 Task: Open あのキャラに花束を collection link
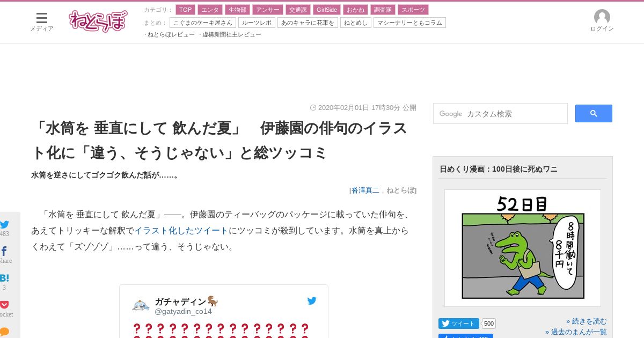(x=308, y=23)
